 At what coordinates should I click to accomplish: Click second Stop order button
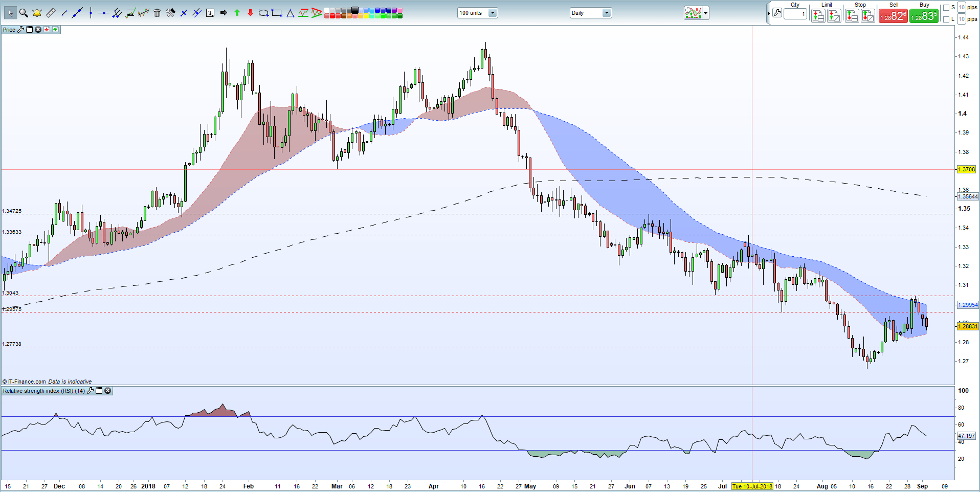click(x=868, y=16)
